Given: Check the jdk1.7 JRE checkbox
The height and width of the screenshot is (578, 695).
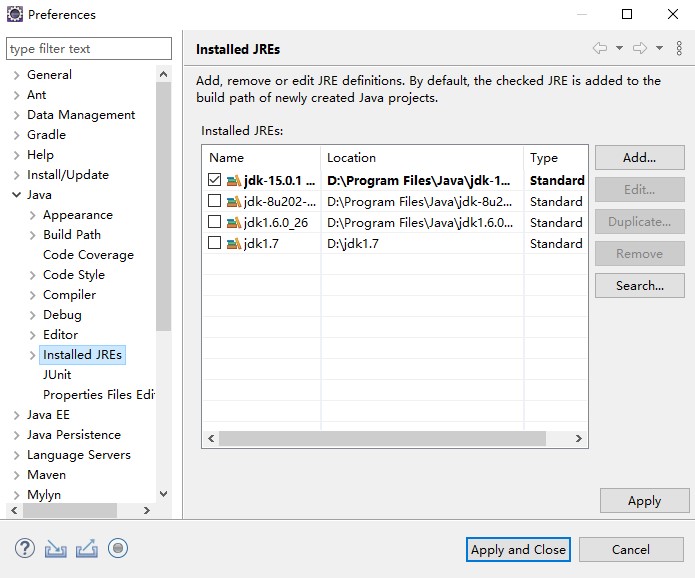Looking at the screenshot, I should [x=215, y=242].
